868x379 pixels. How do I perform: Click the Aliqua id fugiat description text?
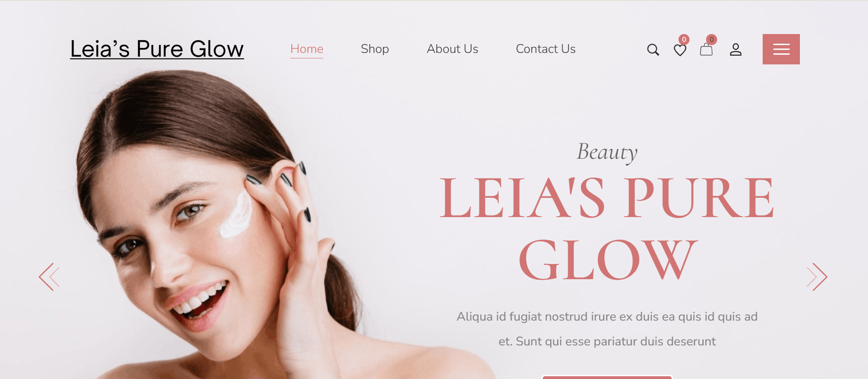[x=607, y=316]
